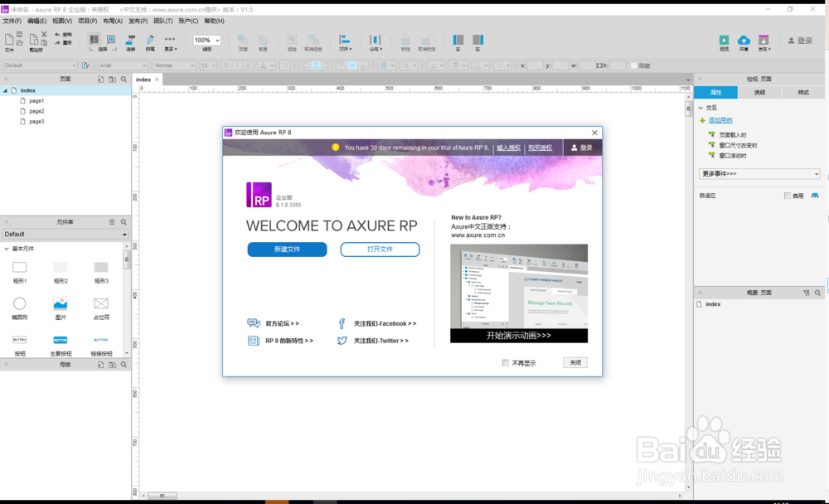Click the redo arrow (重做)
Viewport: 829px width, 504px height.
tap(58, 43)
